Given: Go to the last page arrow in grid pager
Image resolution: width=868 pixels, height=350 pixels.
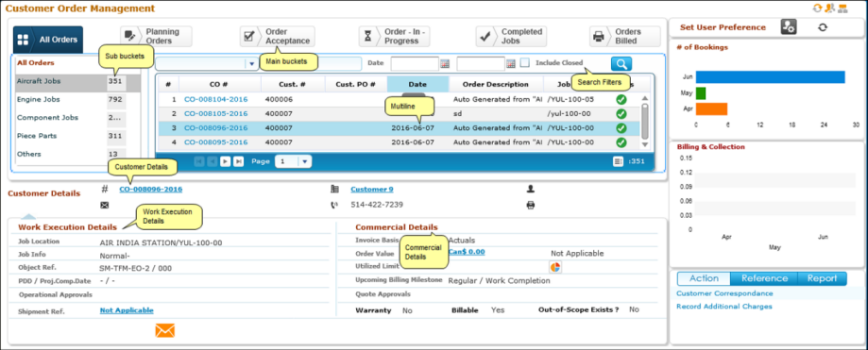Looking at the screenshot, I should 238,161.
